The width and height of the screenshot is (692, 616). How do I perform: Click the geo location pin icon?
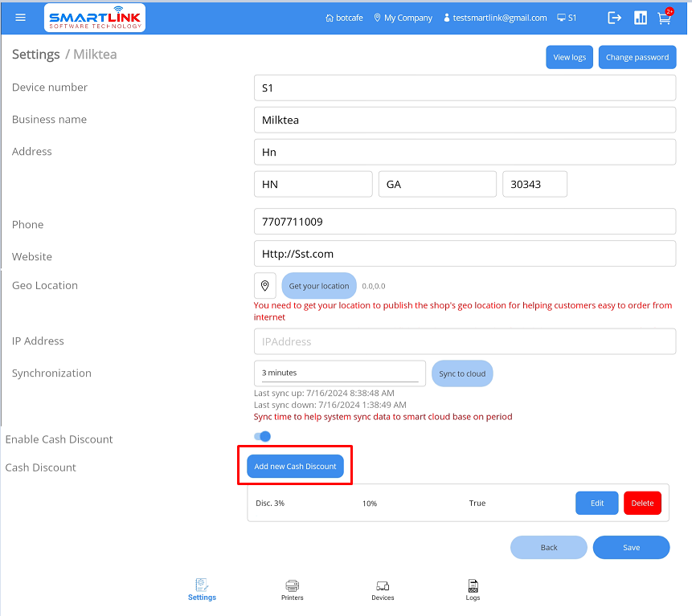[265, 286]
